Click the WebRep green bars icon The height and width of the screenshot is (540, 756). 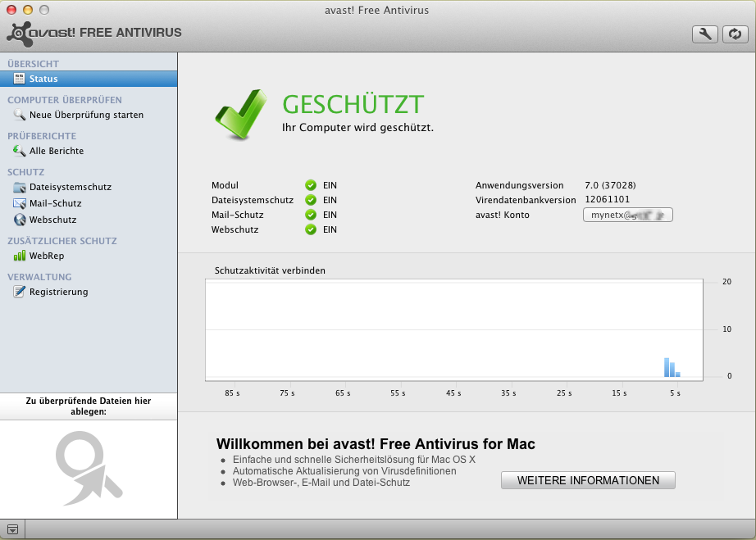pyautogui.click(x=20, y=256)
